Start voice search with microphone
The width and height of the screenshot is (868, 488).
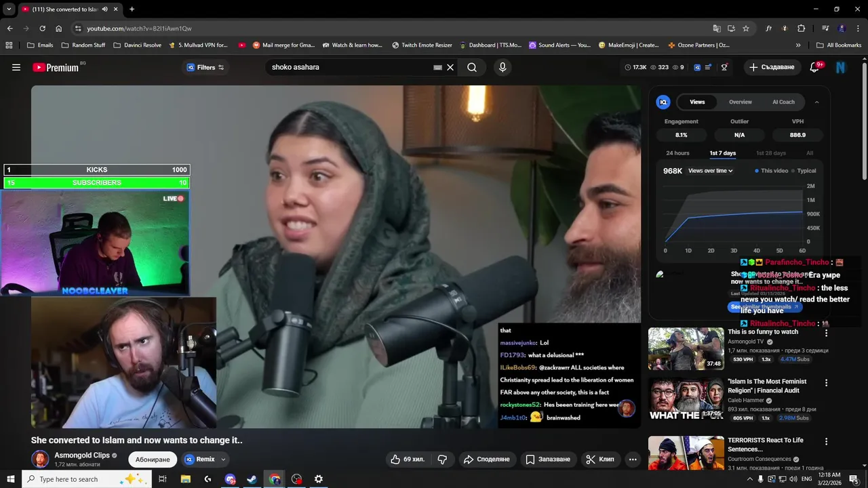click(502, 67)
